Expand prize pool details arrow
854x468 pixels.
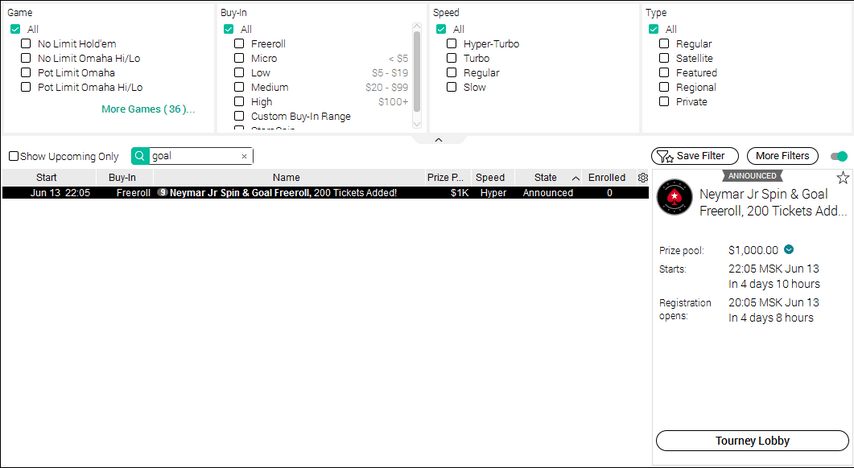[789, 250]
